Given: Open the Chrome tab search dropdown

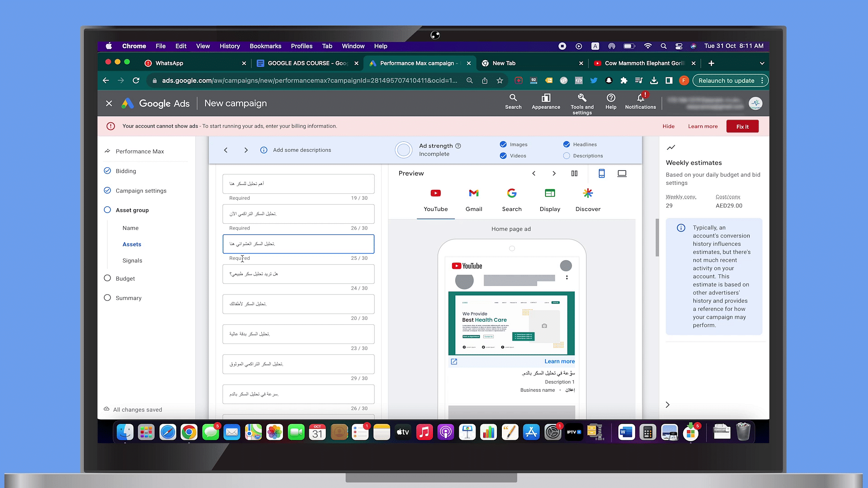Looking at the screenshot, I should [762, 63].
